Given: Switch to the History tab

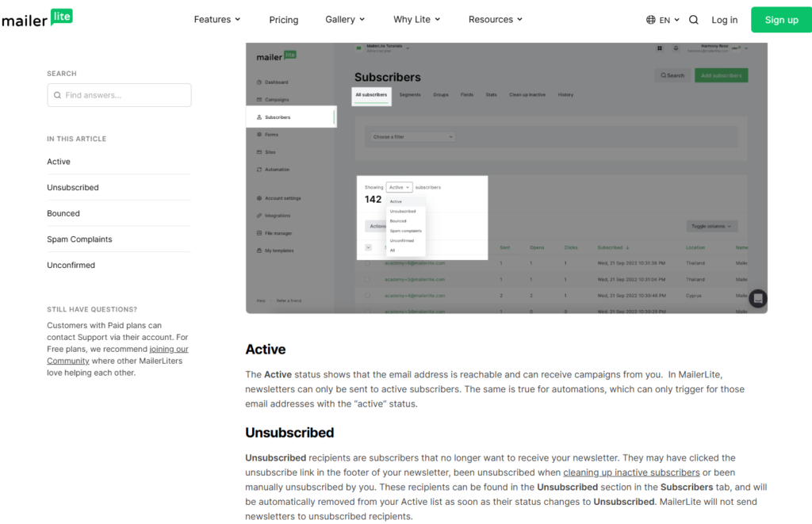Looking at the screenshot, I should tap(565, 95).
